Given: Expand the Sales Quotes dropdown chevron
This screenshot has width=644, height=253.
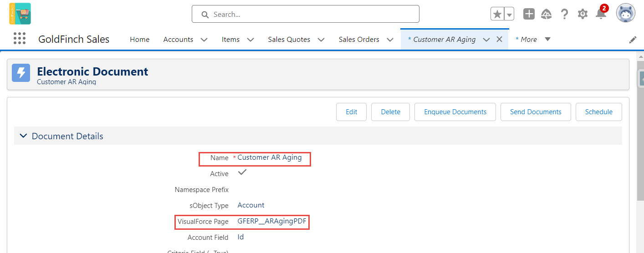Looking at the screenshot, I should [x=321, y=40].
